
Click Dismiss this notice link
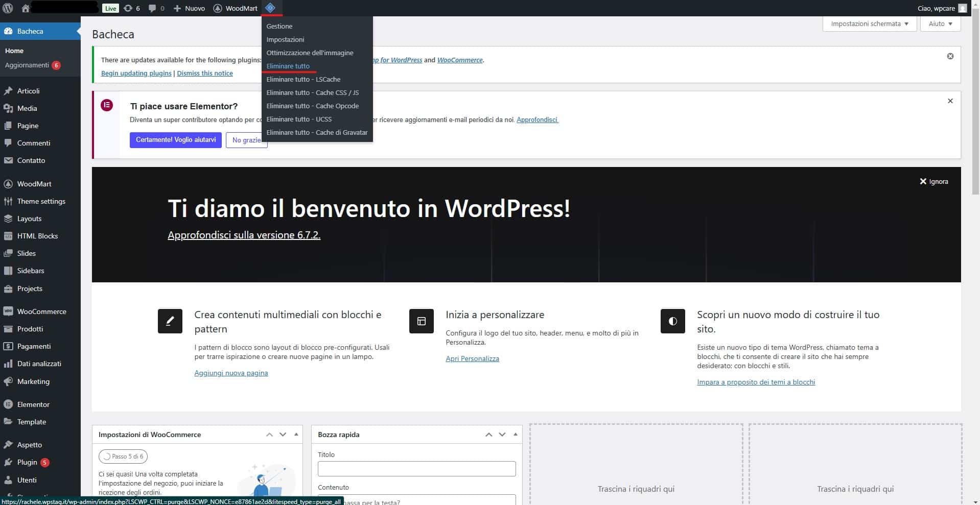tap(204, 73)
